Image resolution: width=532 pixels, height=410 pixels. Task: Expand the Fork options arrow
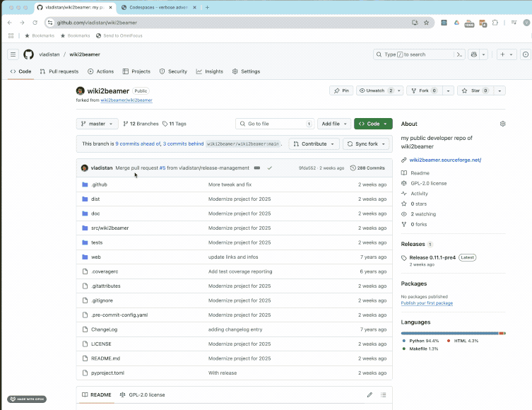tap(448, 90)
